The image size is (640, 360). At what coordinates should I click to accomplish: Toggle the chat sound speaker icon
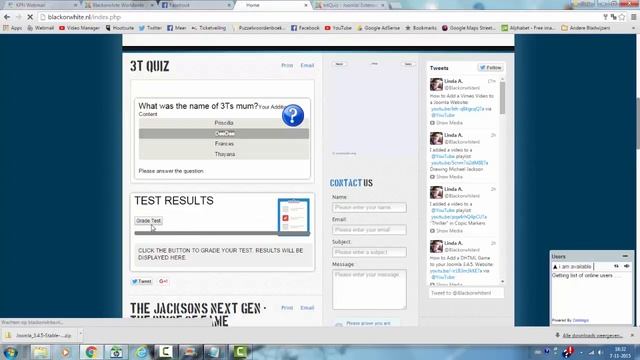click(627, 267)
